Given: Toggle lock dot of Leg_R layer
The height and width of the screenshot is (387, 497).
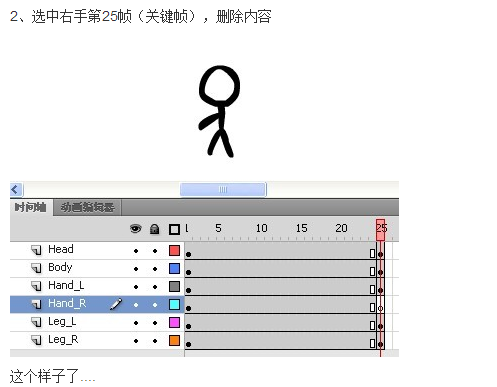Looking at the screenshot, I should click(155, 341).
